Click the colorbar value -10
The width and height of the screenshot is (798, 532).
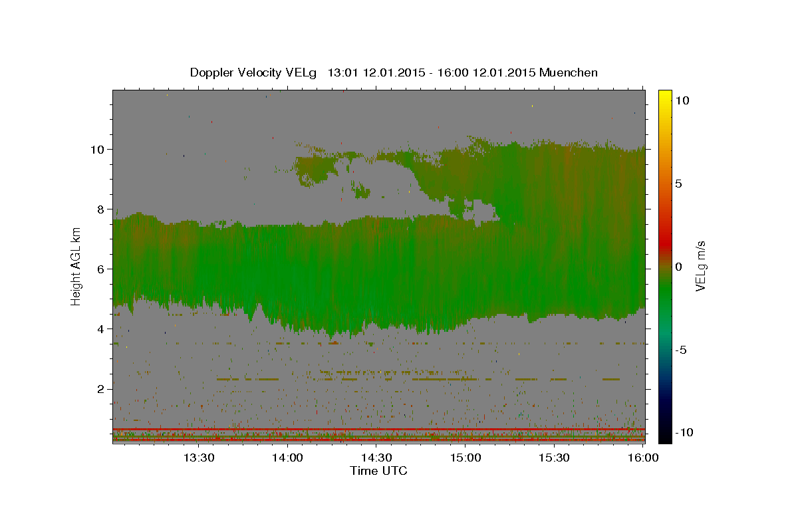tap(686, 432)
